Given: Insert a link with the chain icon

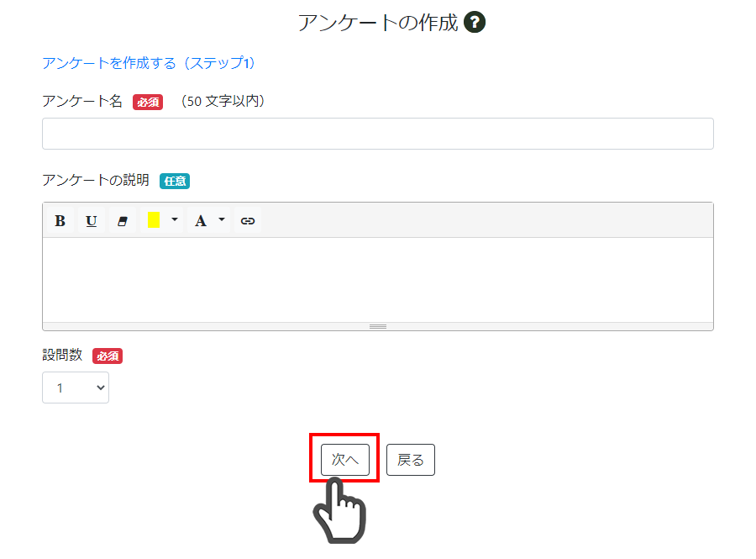Looking at the screenshot, I should (x=247, y=221).
